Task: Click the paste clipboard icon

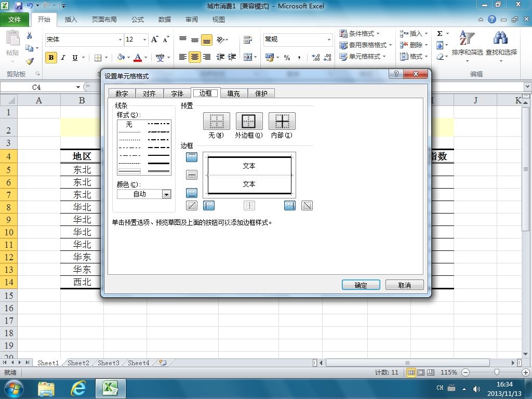Action: point(13,38)
